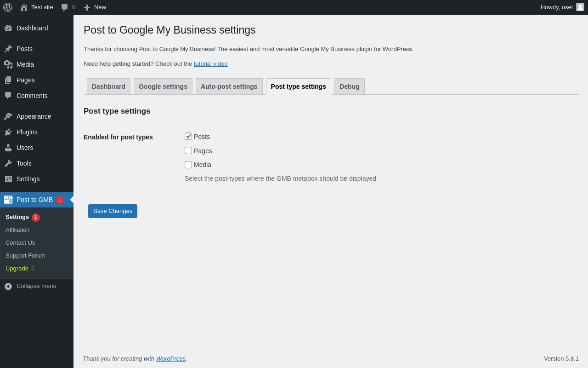Viewport: 588px width, 368px height.
Task: Open the Upgrade submenu item
Action: coord(17,269)
